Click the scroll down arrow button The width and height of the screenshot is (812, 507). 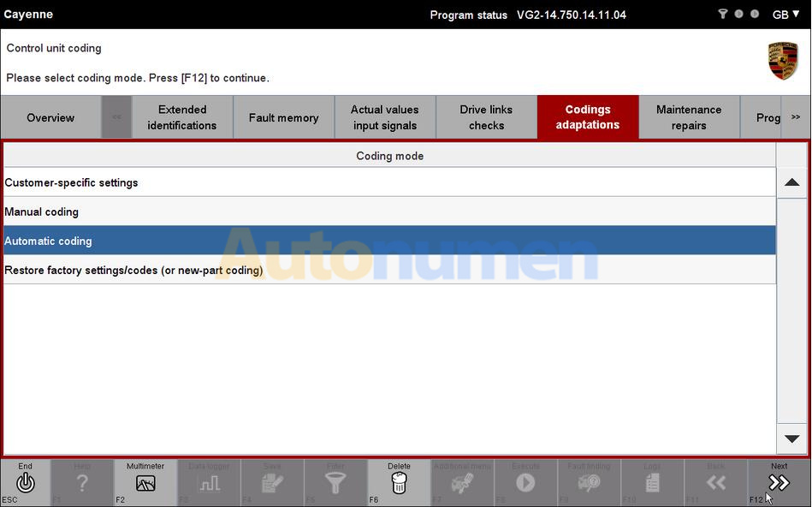tap(791, 438)
